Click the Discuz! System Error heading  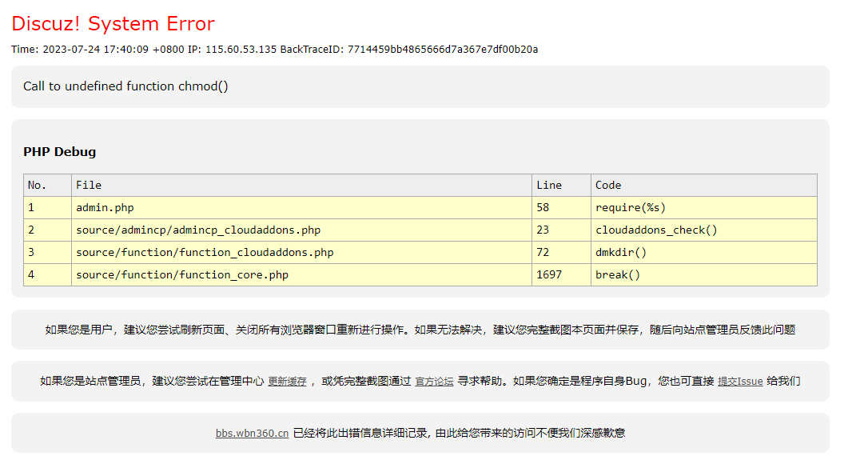click(x=113, y=24)
